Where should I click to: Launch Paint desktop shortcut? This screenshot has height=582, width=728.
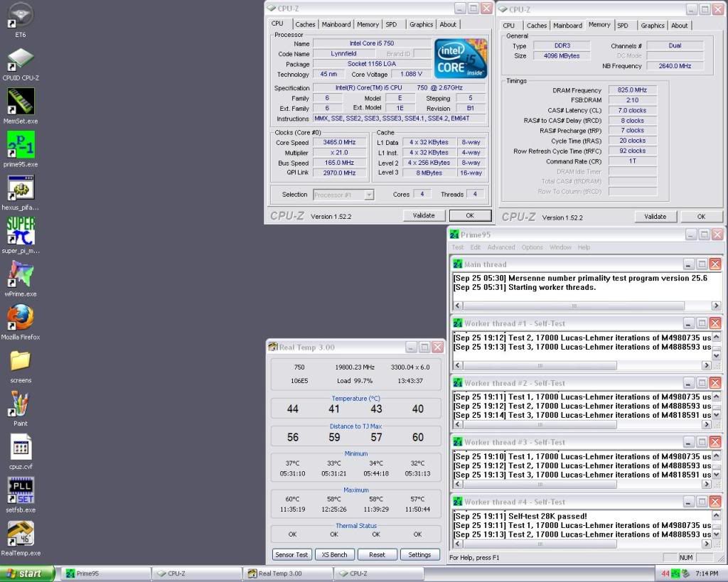pos(21,404)
